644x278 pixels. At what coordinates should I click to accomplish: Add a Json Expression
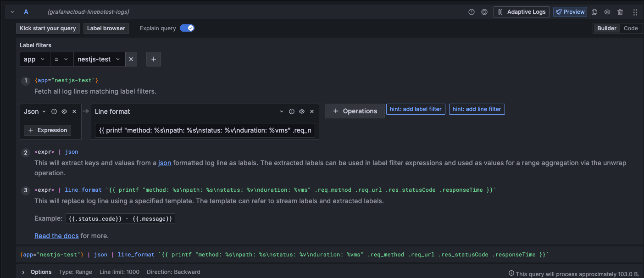48,130
